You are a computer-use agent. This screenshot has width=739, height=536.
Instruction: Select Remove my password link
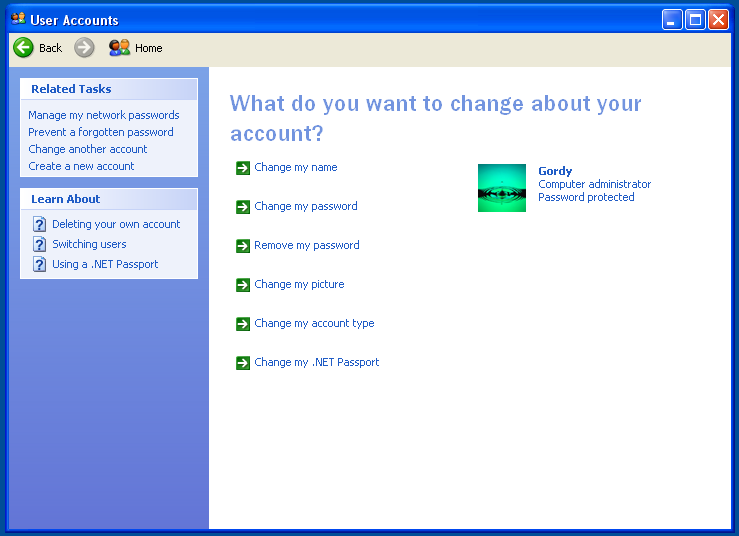306,246
